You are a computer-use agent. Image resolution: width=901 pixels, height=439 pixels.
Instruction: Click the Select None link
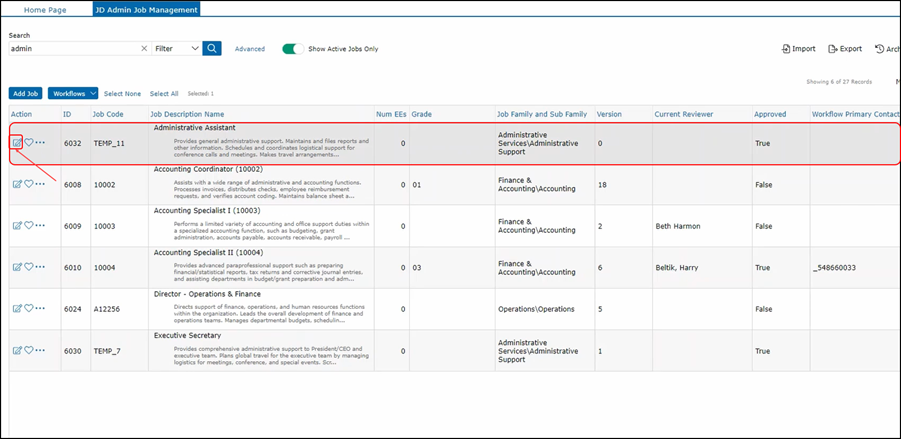click(122, 93)
